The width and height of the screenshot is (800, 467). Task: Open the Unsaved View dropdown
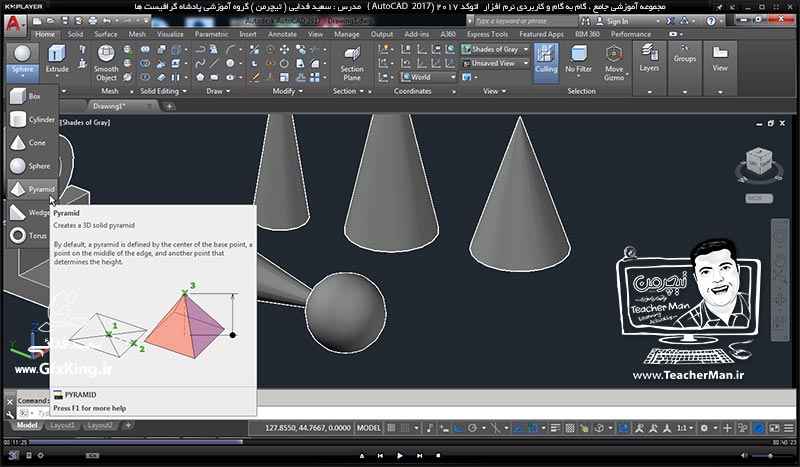(x=495, y=63)
